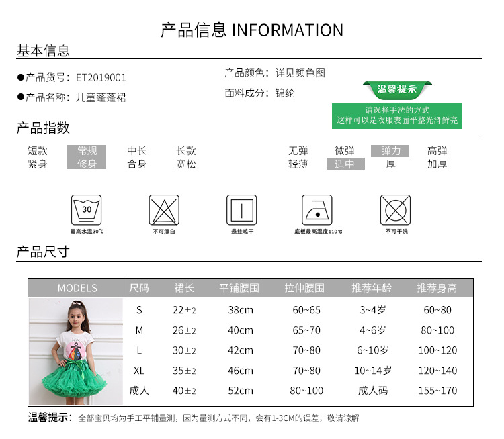Select the 长款 length option
The height and width of the screenshot is (439, 504).
pos(186,150)
